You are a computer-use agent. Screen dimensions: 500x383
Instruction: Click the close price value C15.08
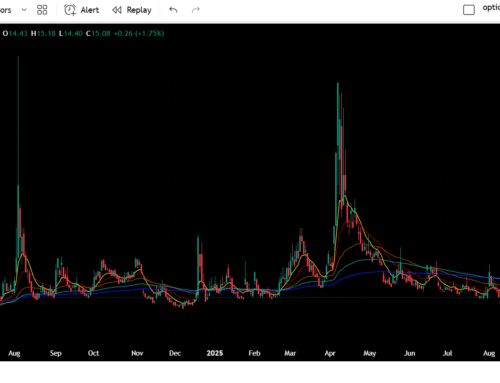[x=98, y=33]
